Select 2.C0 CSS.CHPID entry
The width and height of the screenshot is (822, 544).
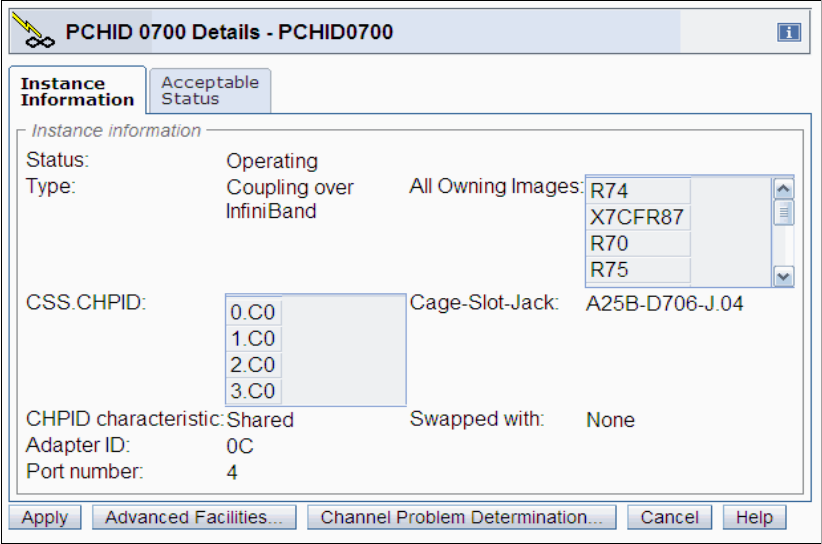(252, 365)
